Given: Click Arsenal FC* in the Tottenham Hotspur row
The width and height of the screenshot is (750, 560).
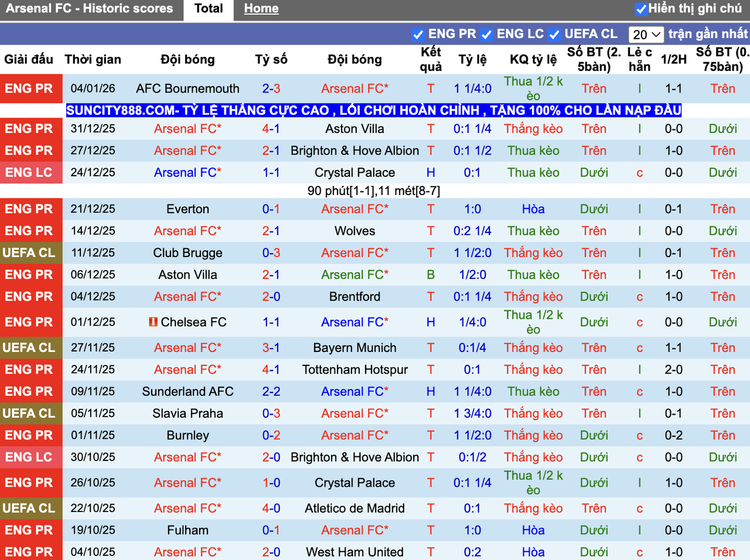Looking at the screenshot, I should pyautogui.click(x=187, y=370).
